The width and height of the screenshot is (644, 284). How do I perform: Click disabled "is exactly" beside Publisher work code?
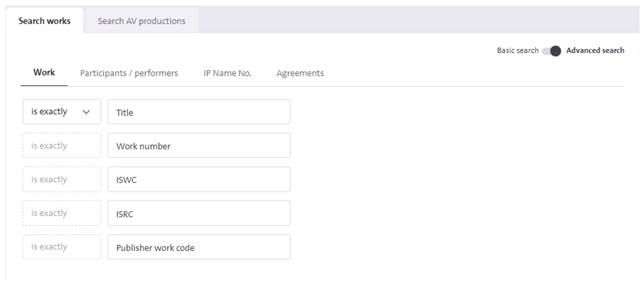62,247
